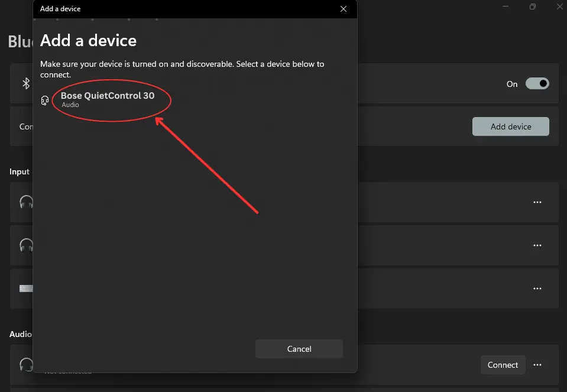This screenshot has height=392, width=567.
Task: Click the "On" label beside the Bluetooth toggle
Action: click(512, 85)
